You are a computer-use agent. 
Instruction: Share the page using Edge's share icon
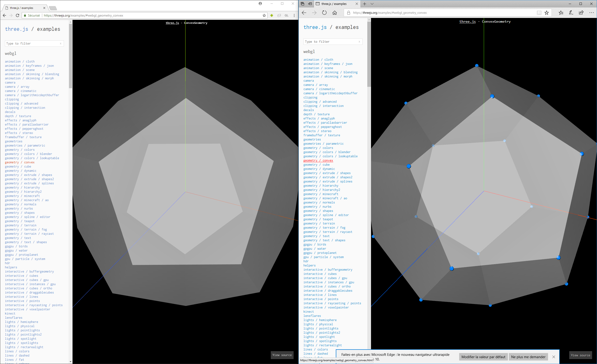pyautogui.click(x=581, y=13)
